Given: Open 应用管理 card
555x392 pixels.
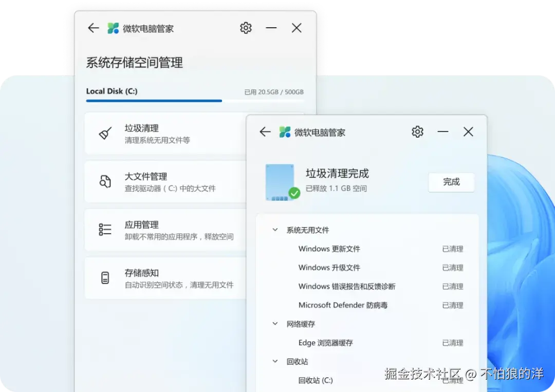Looking at the screenshot, I should click(165, 230).
